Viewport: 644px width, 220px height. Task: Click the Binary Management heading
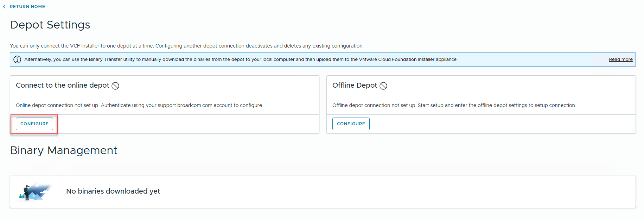point(64,151)
